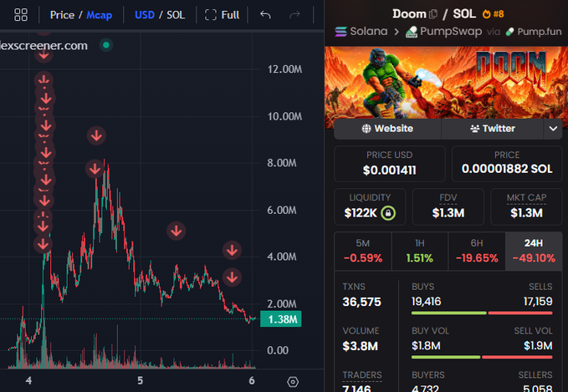Click the Solana logo icon
Viewport: 568px width, 392px height.
click(340, 32)
